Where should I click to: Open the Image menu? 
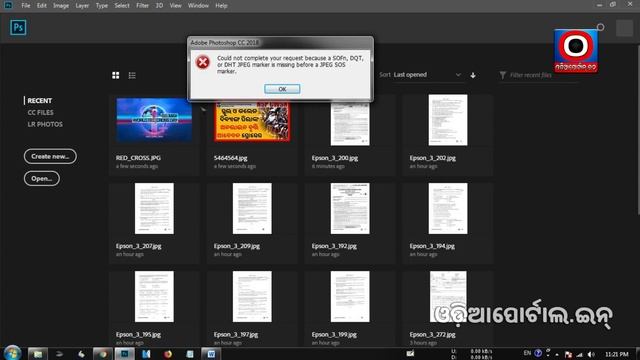click(61, 6)
